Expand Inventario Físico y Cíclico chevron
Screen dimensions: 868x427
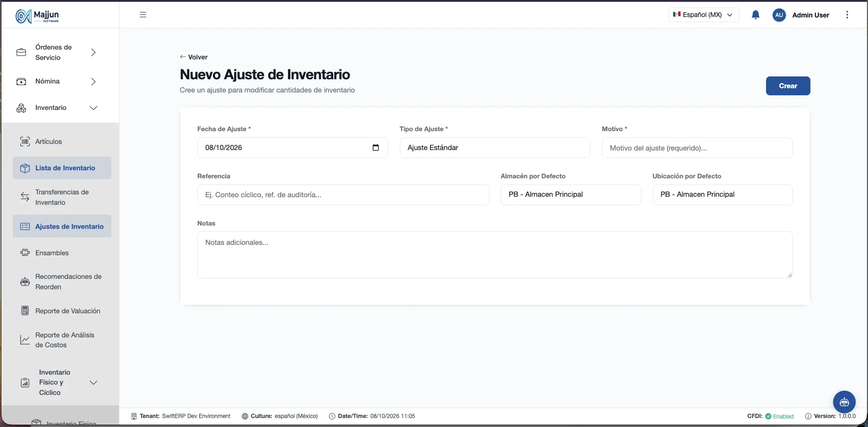click(93, 383)
